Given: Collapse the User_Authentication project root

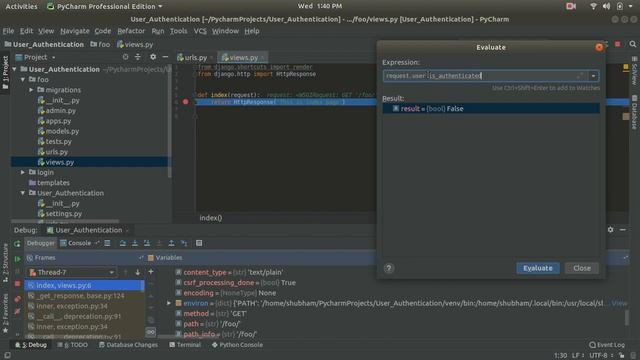Looking at the screenshot, I should coord(15,69).
